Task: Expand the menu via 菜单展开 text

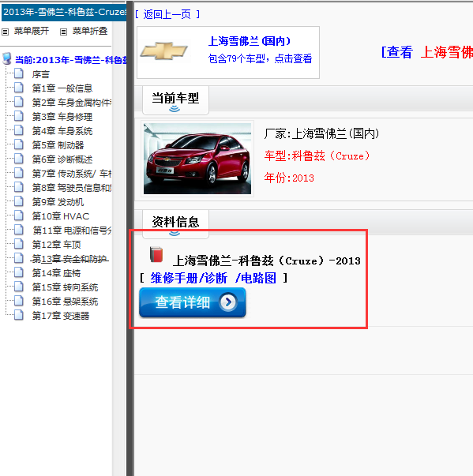Action: [x=32, y=31]
